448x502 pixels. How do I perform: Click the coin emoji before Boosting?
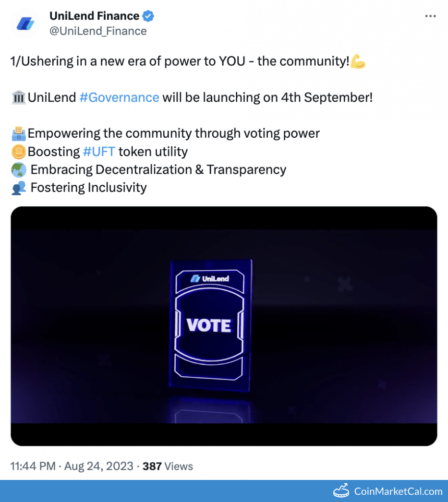tap(18, 152)
